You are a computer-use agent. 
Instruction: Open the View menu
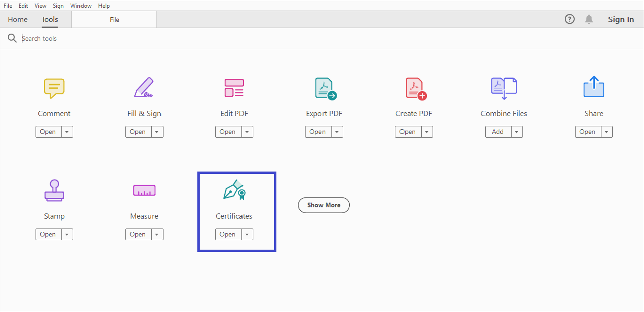(41, 6)
